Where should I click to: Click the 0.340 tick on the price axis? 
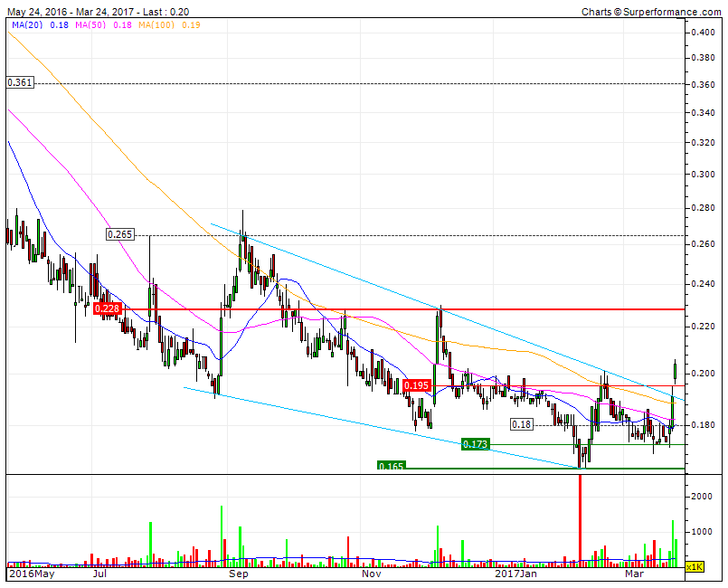click(x=703, y=113)
